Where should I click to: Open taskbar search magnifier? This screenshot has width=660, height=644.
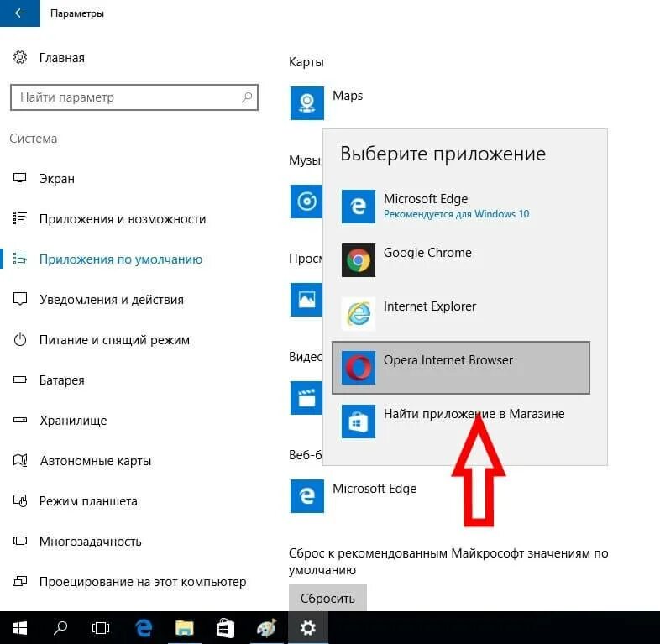[60, 628]
